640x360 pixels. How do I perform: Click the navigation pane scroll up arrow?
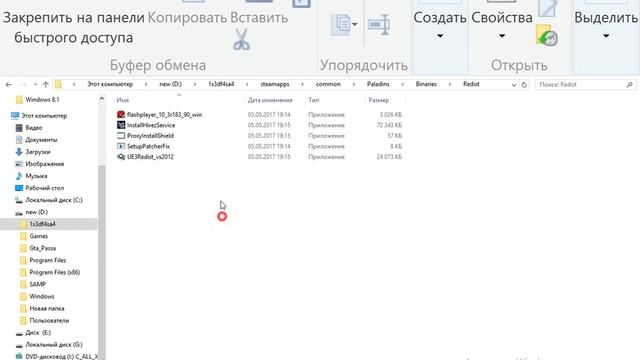point(102,99)
